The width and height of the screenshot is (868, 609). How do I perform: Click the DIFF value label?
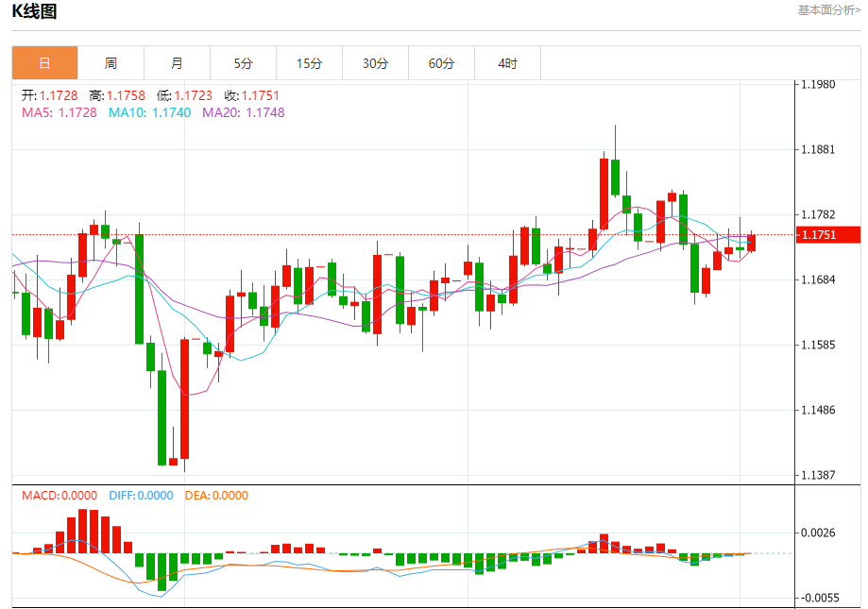(141, 496)
